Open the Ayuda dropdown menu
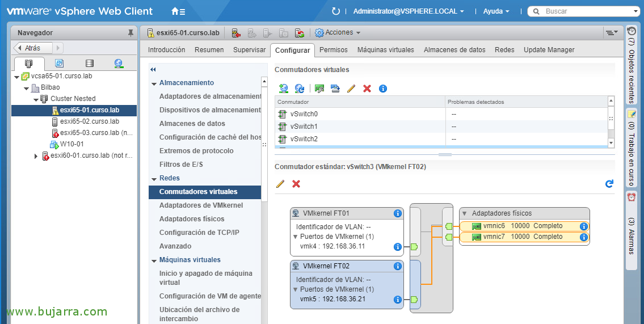The height and width of the screenshot is (324, 644). [x=496, y=11]
